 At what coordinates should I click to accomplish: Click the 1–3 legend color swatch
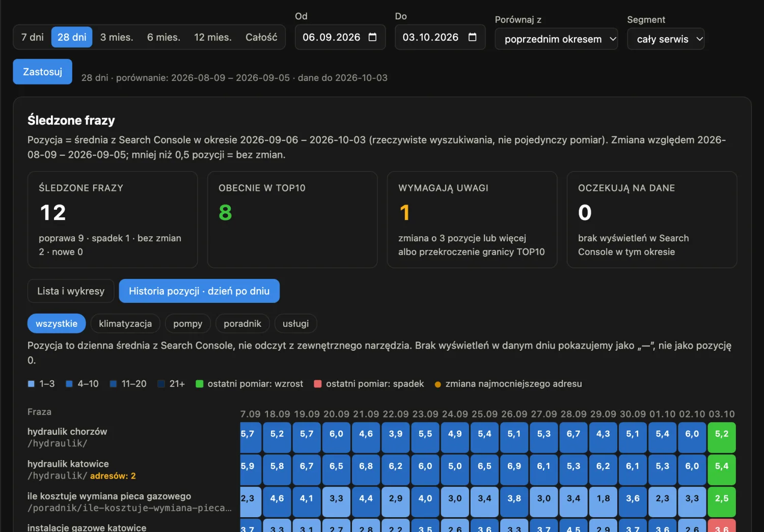coord(31,384)
